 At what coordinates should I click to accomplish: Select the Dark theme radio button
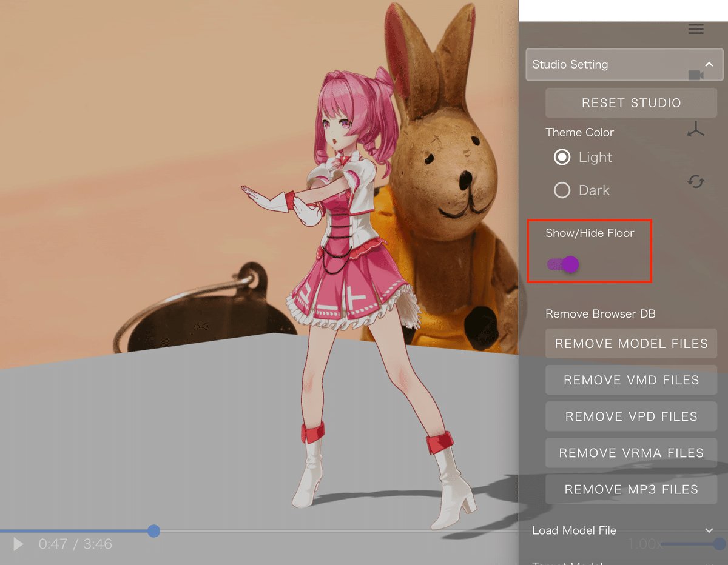pyautogui.click(x=562, y=190)
